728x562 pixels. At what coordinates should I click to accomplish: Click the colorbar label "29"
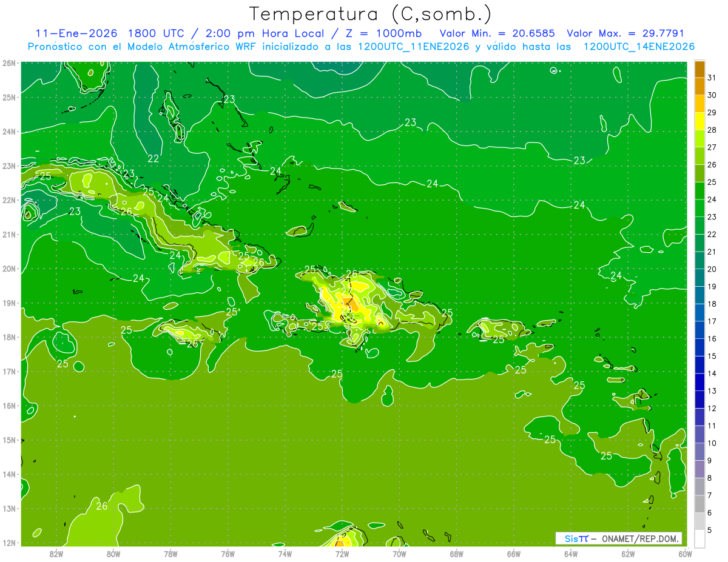tap(712, 113)
